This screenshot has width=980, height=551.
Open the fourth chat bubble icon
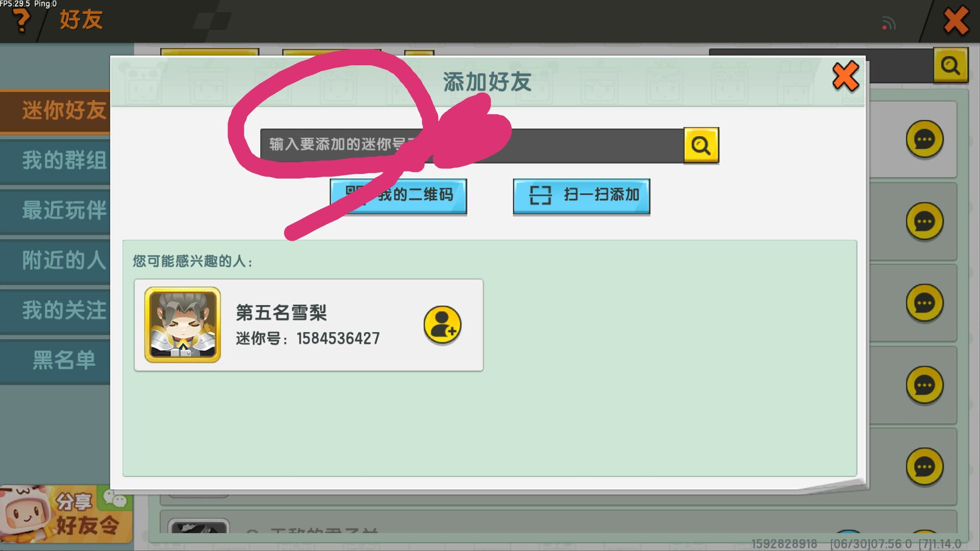[x=924, y=385]
